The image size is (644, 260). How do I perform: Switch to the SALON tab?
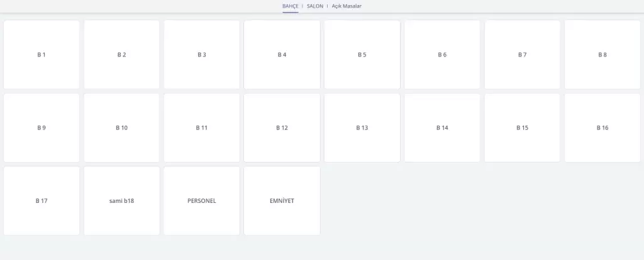315,6
